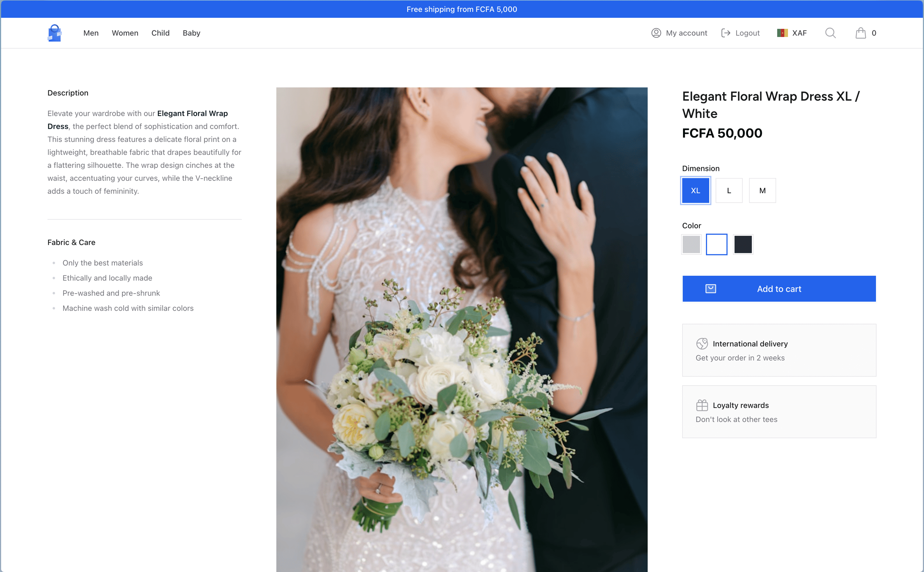This screenshot has height=572, width=924.
Task: Select the XL dimension option
Action: point(696,191)
